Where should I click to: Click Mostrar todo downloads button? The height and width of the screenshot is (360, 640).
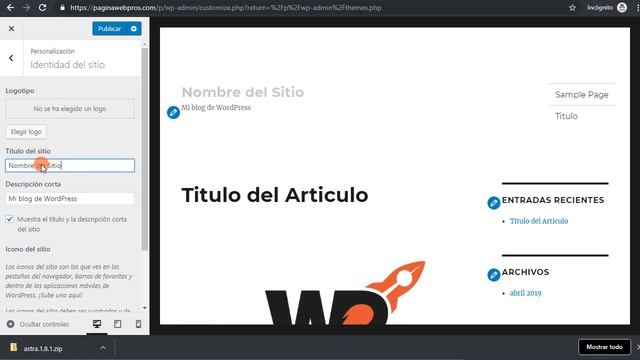pyautogui.click(x=604, y=347)
